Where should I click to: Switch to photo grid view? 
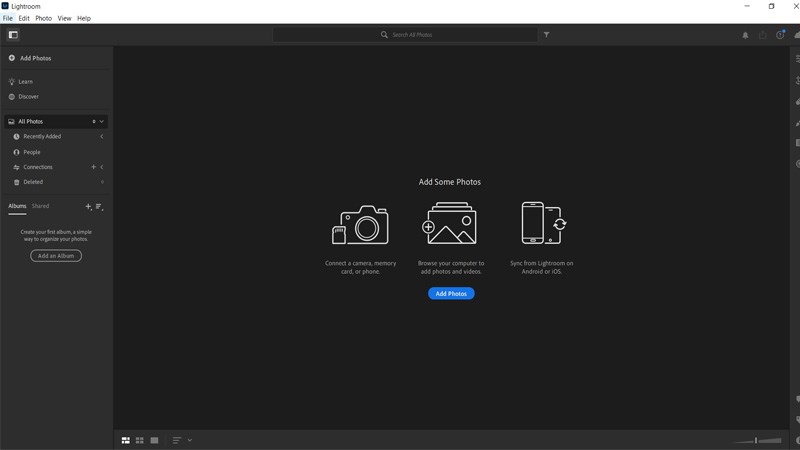click(x=126, y=440)
